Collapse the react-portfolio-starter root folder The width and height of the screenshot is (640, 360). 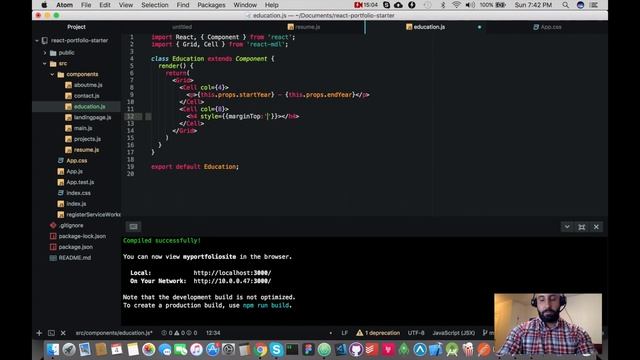click(37, 40)
